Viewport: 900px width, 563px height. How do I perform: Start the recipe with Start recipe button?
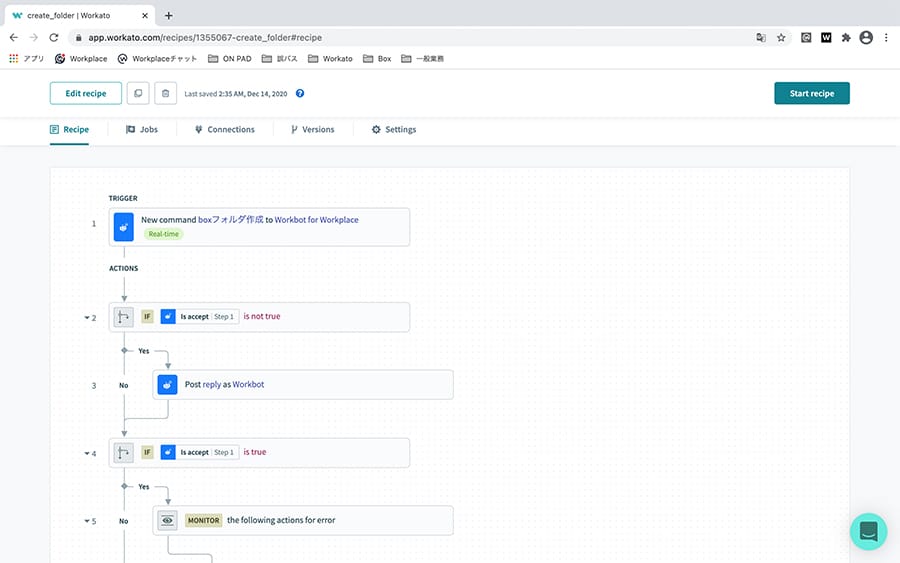pyautogui.click(x=812, y=93)
